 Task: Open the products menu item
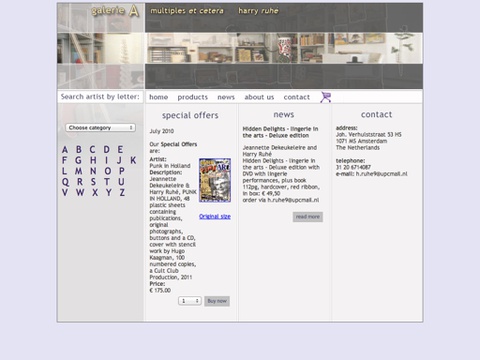pyautogui.click(x=193, y=97)
